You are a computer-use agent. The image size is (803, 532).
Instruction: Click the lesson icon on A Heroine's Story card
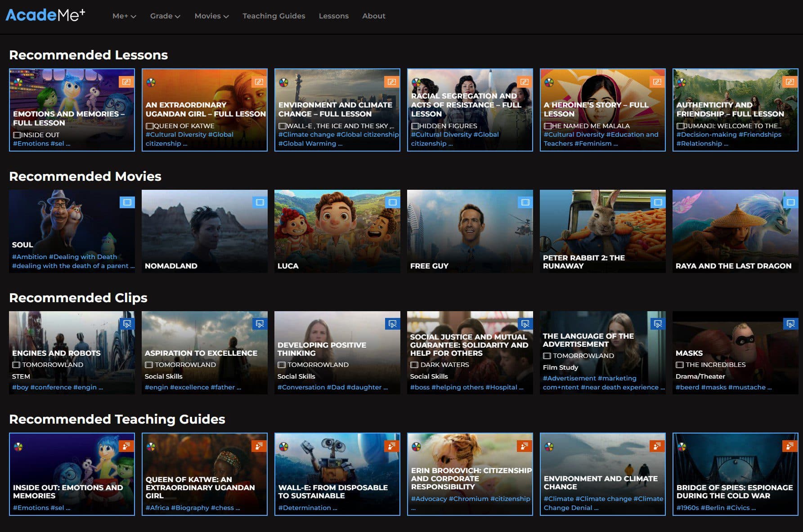point(657,82)
